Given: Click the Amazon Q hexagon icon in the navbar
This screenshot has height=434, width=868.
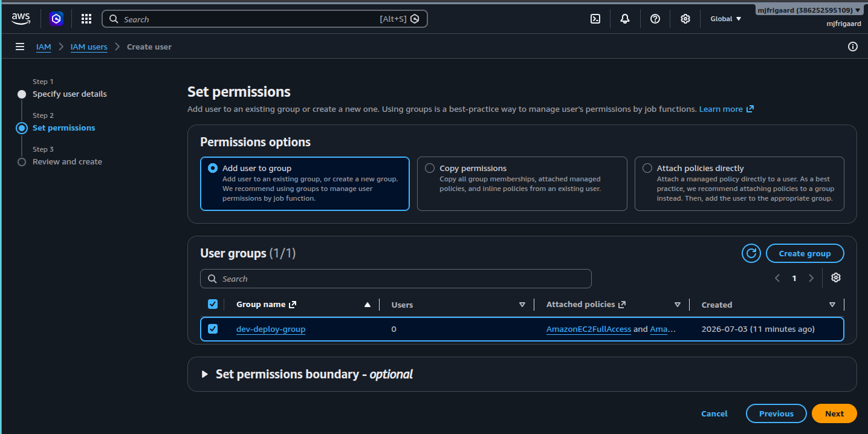Looking at the screenshot, I should coord(56,19).
